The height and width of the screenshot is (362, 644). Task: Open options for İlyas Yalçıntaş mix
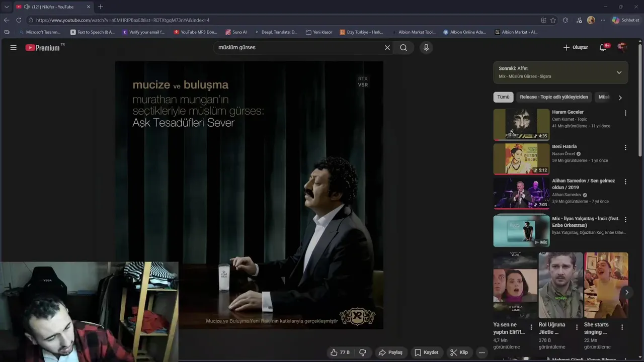click(625, 220)
